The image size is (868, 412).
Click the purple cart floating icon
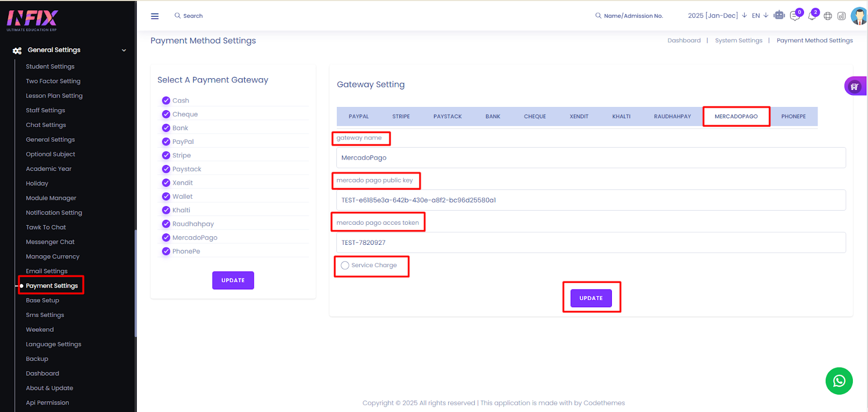coord(855,86)
